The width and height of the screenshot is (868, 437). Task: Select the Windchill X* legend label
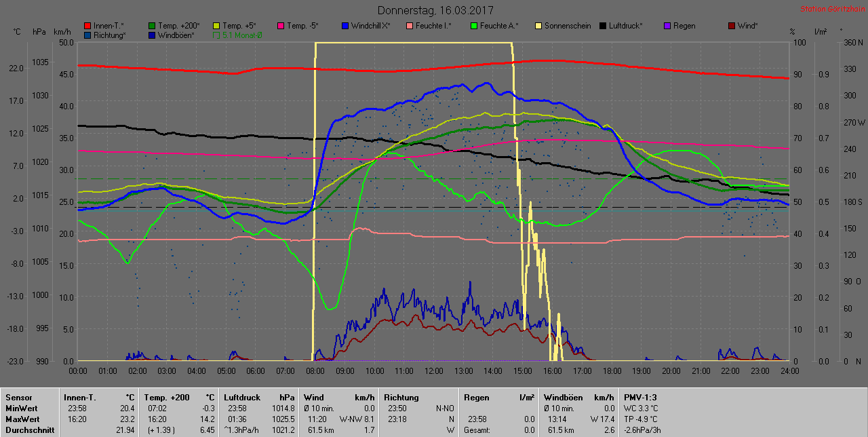371,26
